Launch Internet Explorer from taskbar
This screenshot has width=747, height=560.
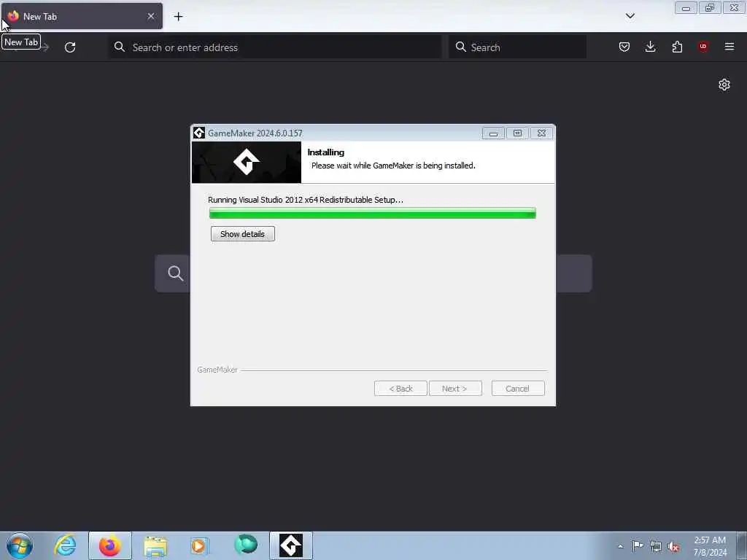tap(65, 545)
